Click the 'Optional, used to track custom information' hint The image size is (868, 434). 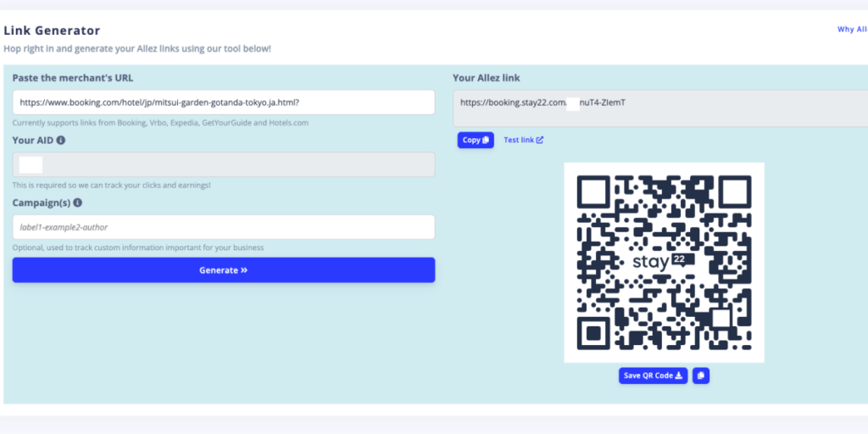point(138,248)
